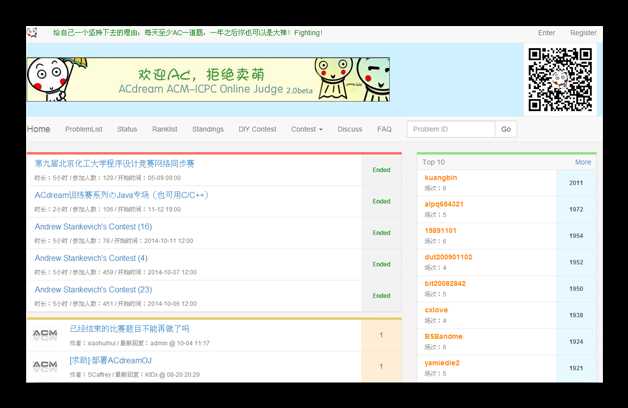This screenshot has width=628, height=408.
Task: Open Andrew Stankevich's Contest (23)
Action: tap(93, 289)
